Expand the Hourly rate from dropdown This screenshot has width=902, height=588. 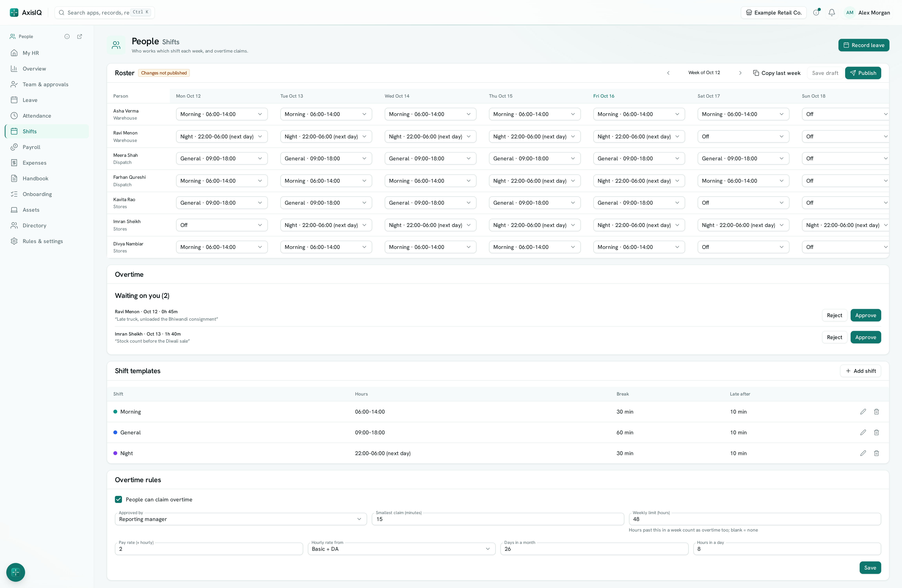(x=401, y=549)
